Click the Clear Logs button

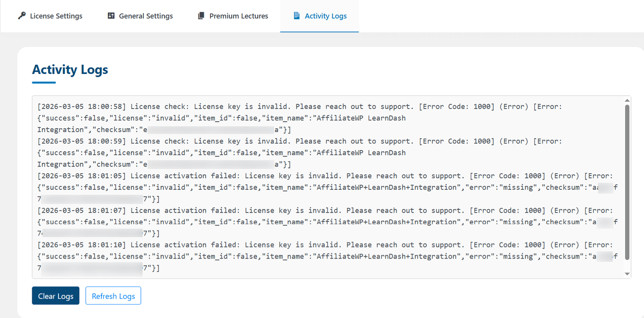[56, 296]
